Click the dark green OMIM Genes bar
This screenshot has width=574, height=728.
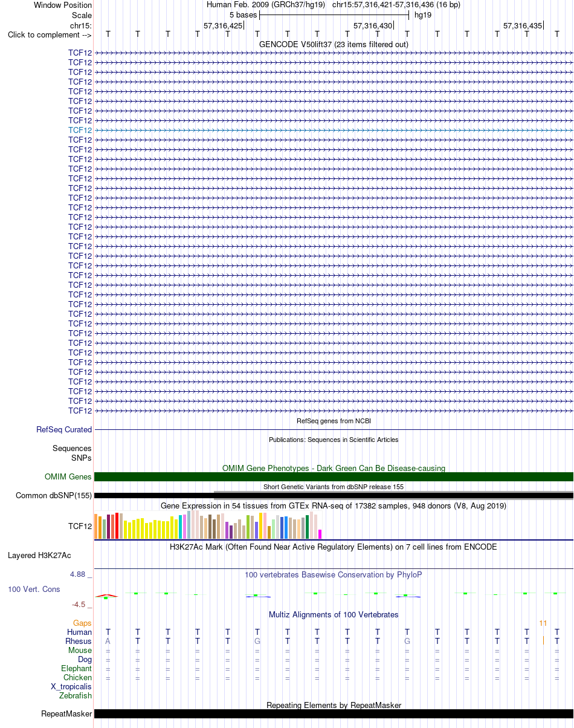(334, 477)
